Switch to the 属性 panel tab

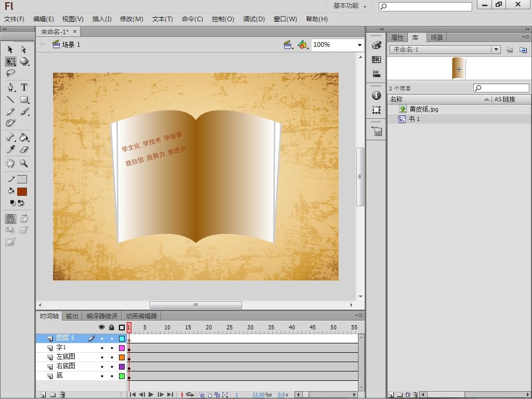[x=397, y=37]
